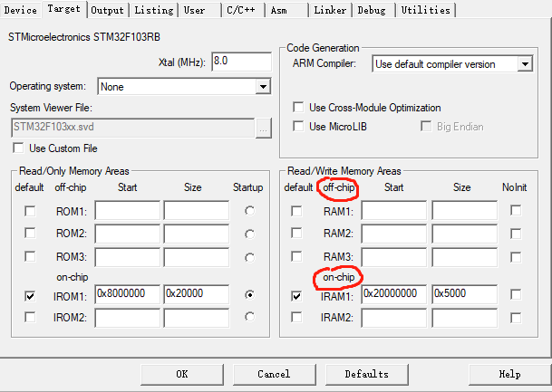The width and height of the screenshot is (552, 392).
Task: Click the Xtal (MHz) input field
Action: click(x=241, y=62)
